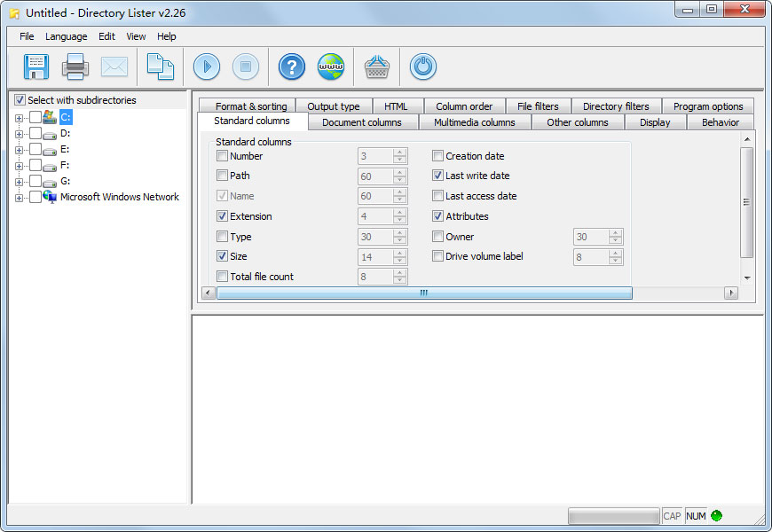Tick the checkbox next to drive D:
The width and height of the screenshot is (772, 532).
(x=35, y=133)
